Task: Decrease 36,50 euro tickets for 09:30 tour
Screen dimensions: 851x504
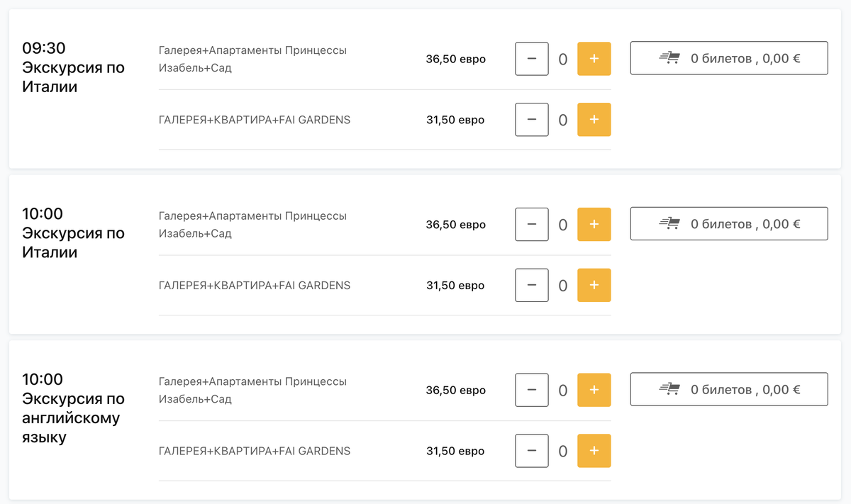Action: pos(532,59)
